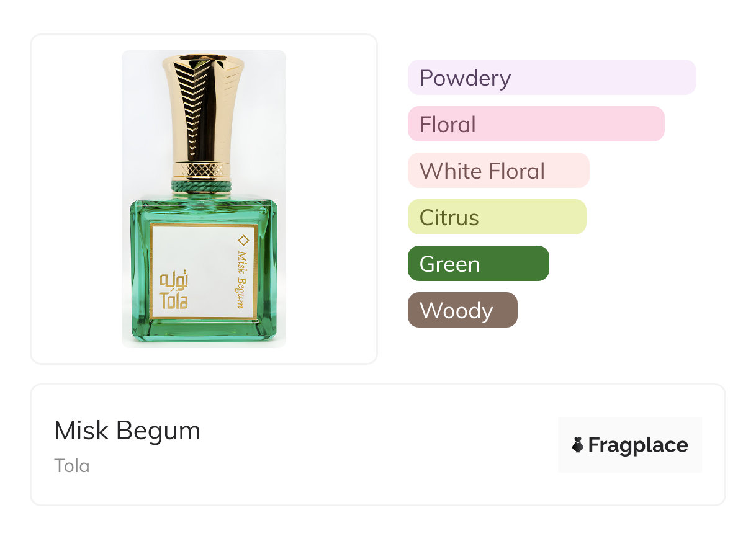Click the Fragplace wordmark text

pos(638,445)
